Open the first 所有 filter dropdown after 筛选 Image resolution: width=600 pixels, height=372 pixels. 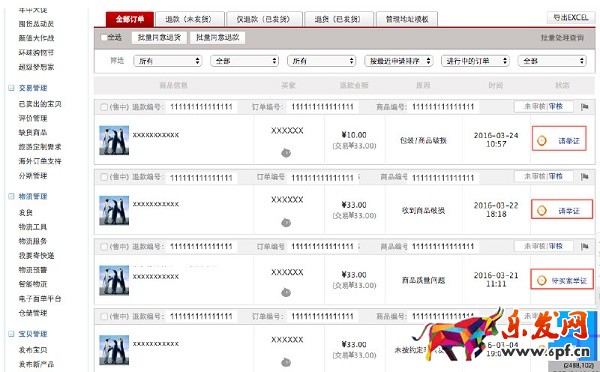click(168, 61)
